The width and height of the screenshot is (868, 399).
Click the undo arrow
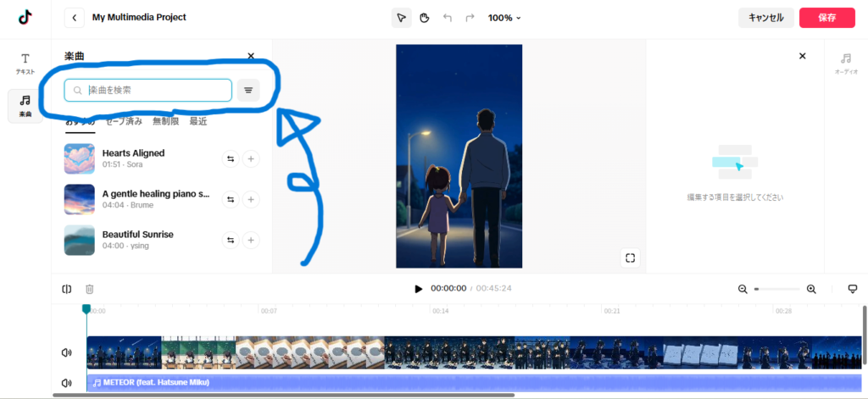pyautogui.click(x=448, y=18)
